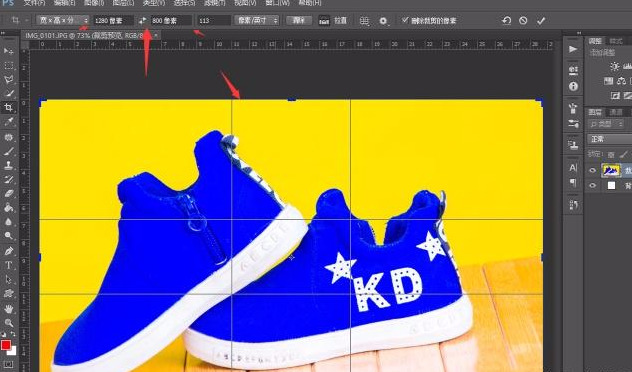Screen dimensions: 632x372
Task: Reset the crop box with undo arrow
Action: click(x=507, y=20)
